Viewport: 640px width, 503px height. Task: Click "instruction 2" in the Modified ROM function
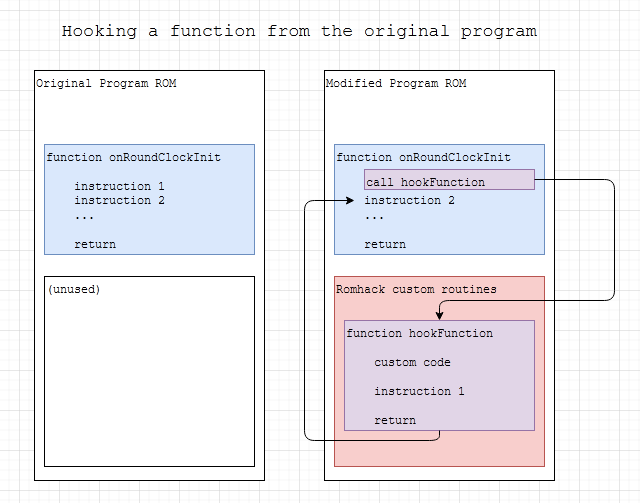click(x=409, y=200)
